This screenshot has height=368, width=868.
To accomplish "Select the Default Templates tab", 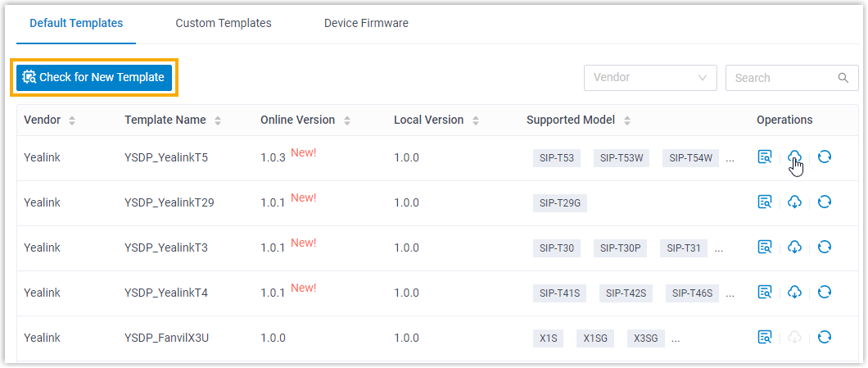I will coord(76,23).
